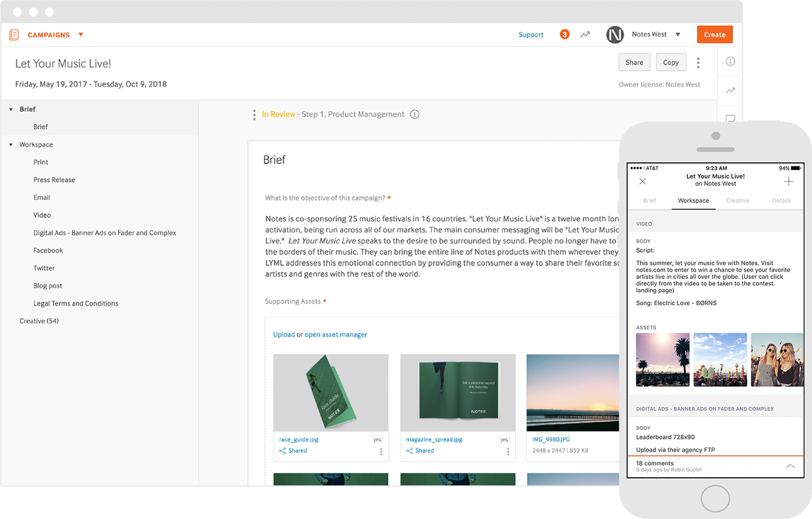
Task: Switch to the Brief tab on phone
Action: (x=650, y=201)
